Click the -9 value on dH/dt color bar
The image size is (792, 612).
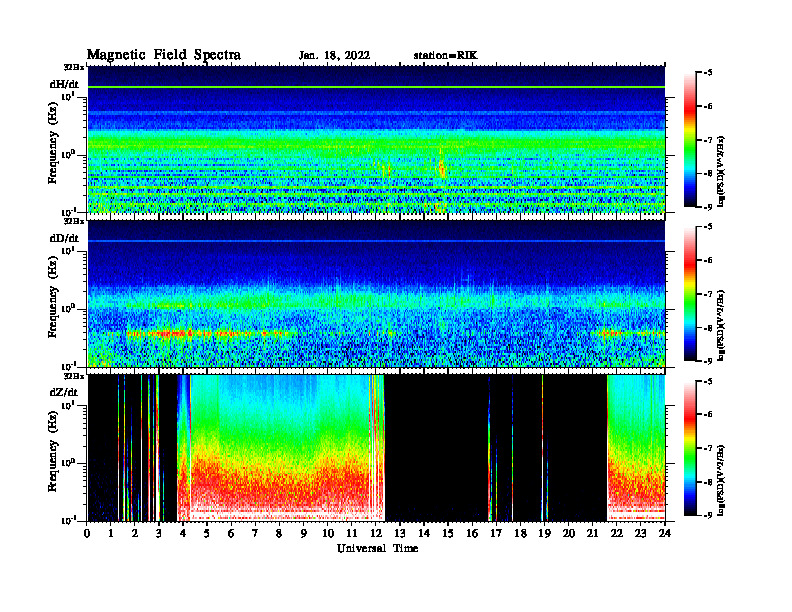point(708,207)
